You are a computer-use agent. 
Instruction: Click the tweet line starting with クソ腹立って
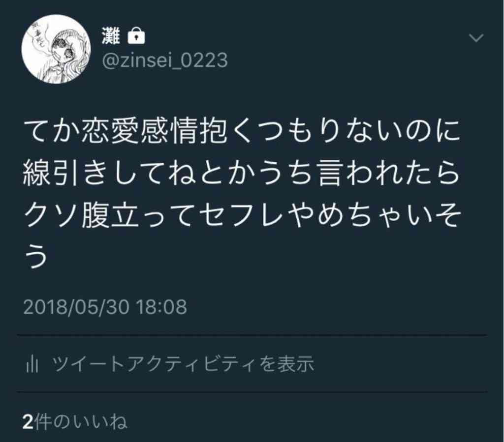[242, 215]
